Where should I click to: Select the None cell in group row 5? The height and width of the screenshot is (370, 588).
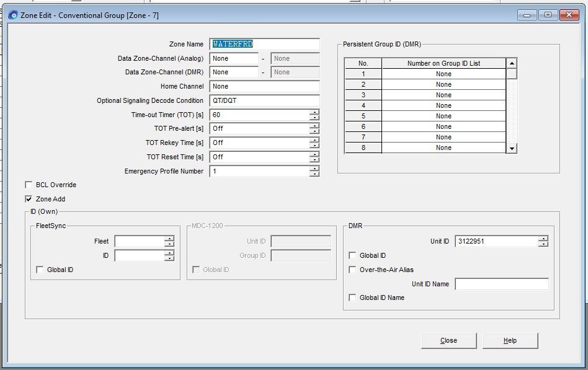tap(443, 117)
